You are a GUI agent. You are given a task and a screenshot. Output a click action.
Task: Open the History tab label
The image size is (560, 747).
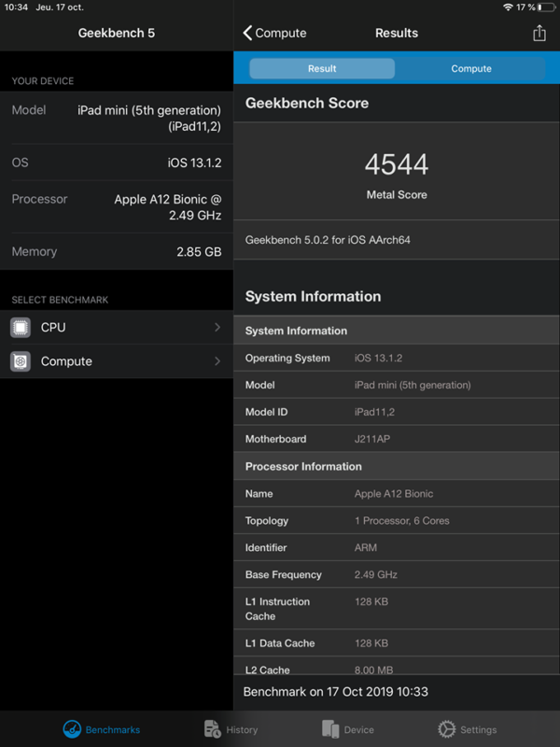click(242, 730)
